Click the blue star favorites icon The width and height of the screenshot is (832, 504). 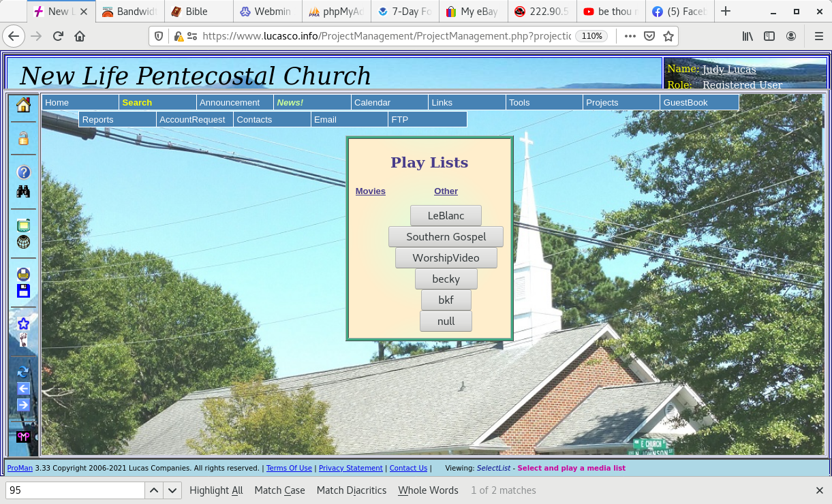coord(23,324)
